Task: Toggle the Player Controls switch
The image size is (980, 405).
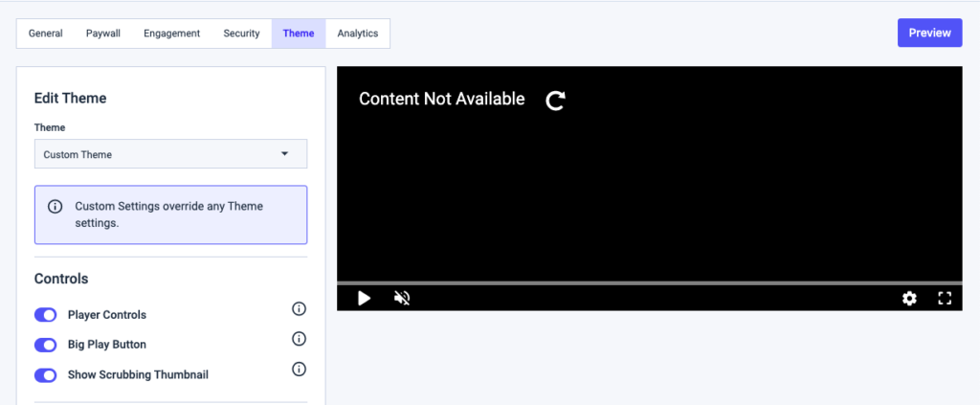Action: [46, 315]
